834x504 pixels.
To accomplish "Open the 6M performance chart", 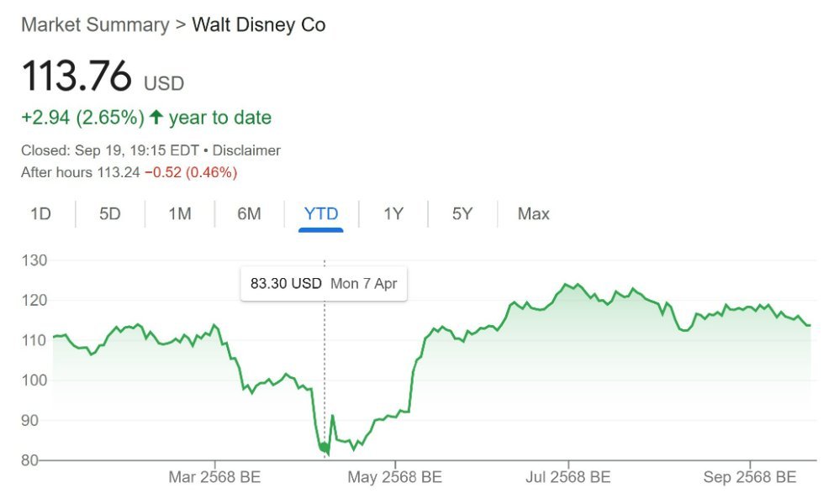I will tap(248, 214).
